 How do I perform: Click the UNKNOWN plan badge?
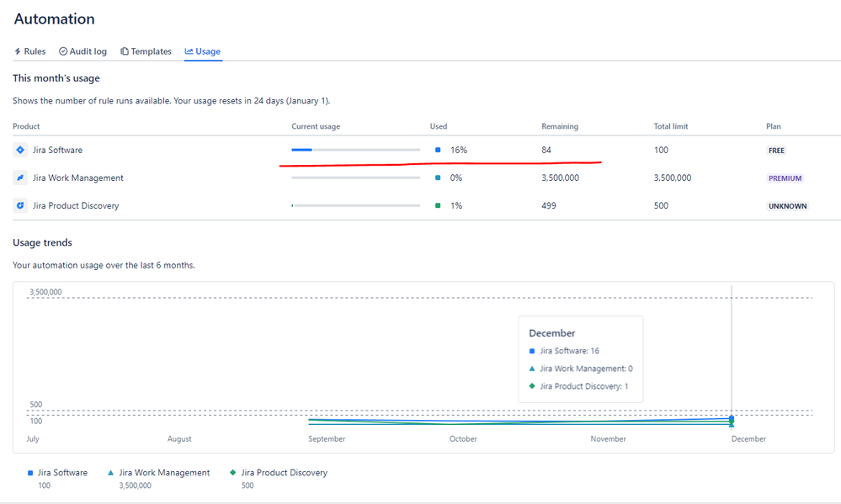pos(787,206)
